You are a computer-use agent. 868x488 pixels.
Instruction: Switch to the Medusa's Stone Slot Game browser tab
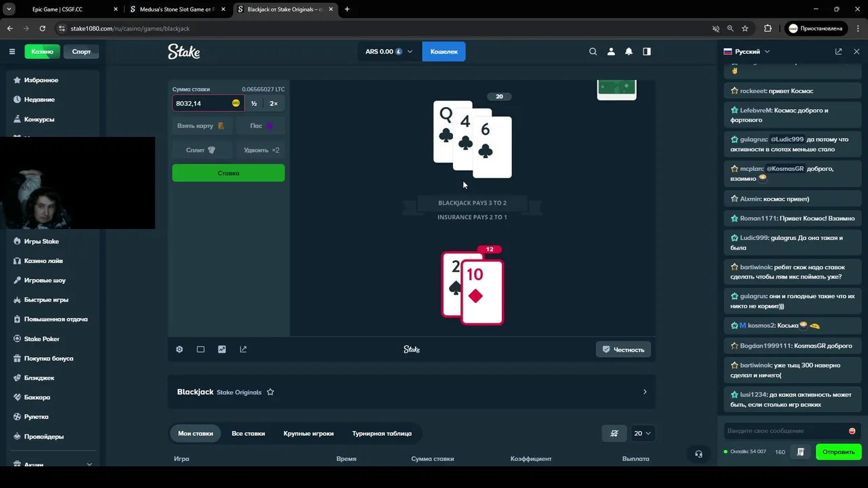tap(179, 9)
